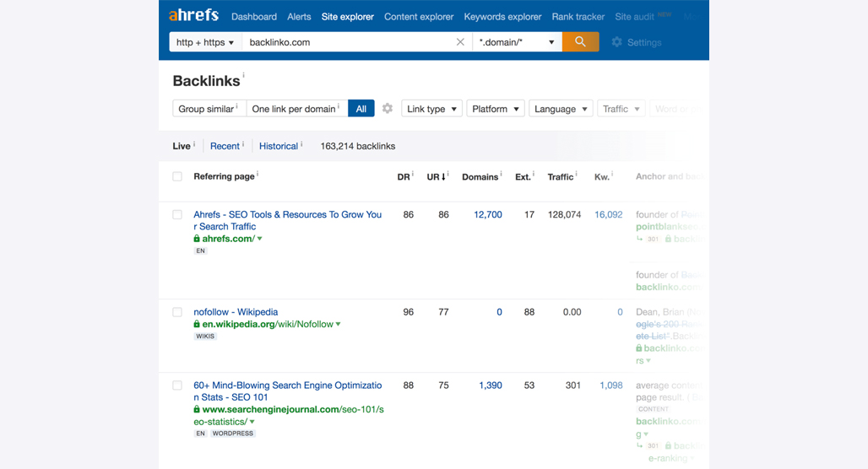Check the box for the Ahrefs row
This screenshot has height=469, width=868.
(x=177, y=214)
